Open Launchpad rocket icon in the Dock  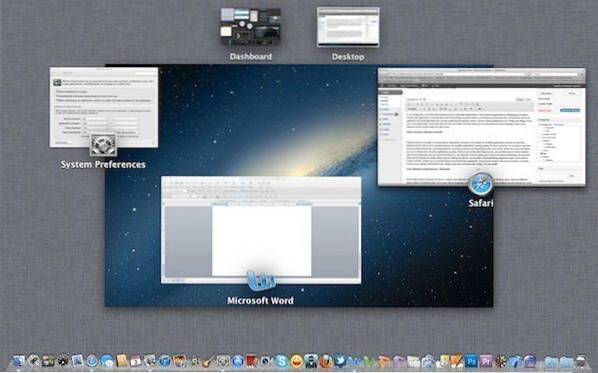click(x=34, y=361)
